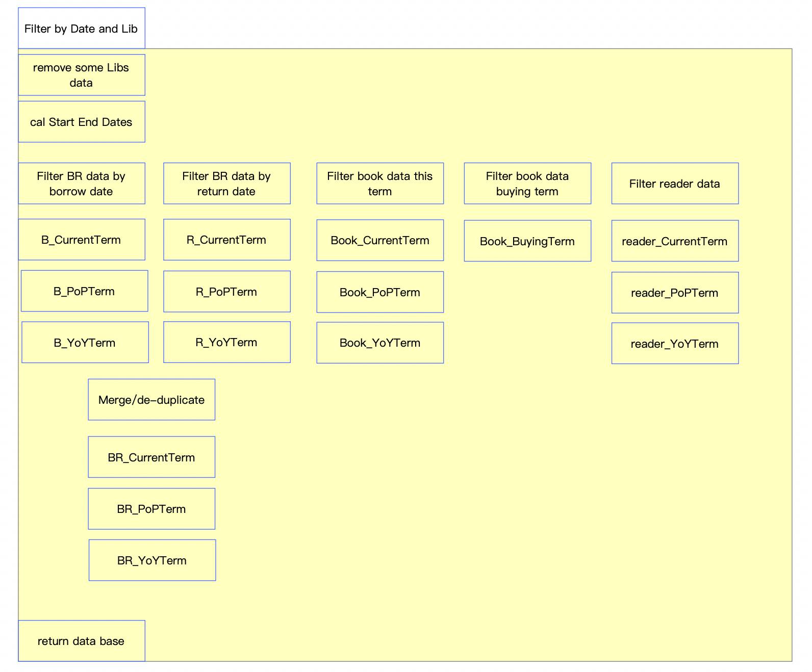Image resolution: width=812 pixels, height=672 pixels.
Task: Select the BR_YoYTerm node
Action: (152, 560)
